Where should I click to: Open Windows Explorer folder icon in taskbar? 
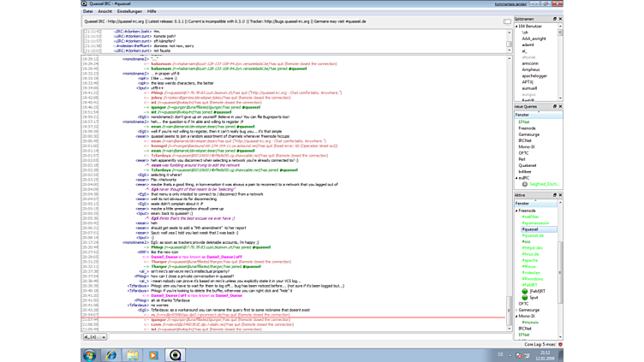coord(133,354)
